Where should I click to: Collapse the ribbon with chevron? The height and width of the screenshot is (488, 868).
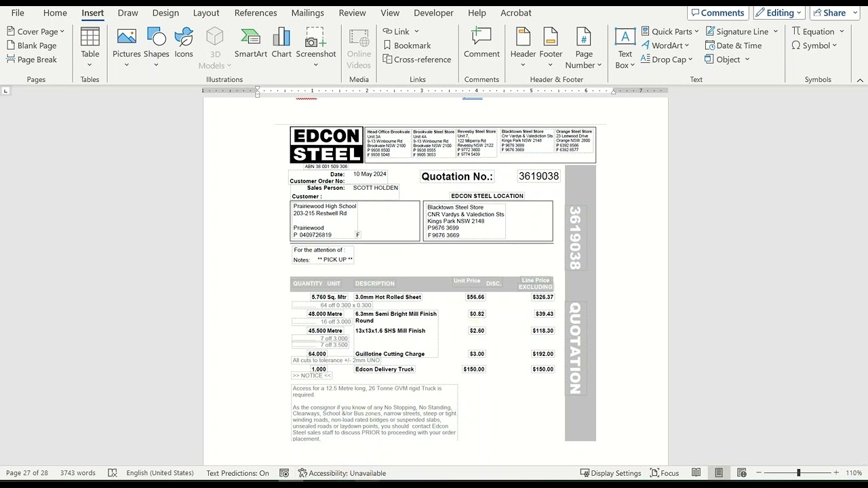pyautogui.click(x=860, y=80)
